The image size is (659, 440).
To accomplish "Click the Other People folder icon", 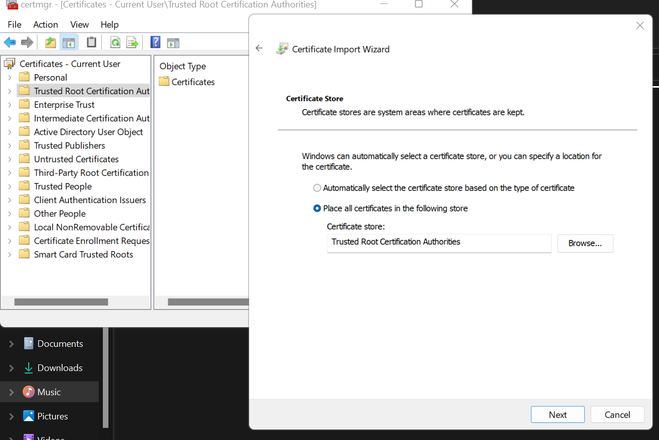I will [24, 213].
